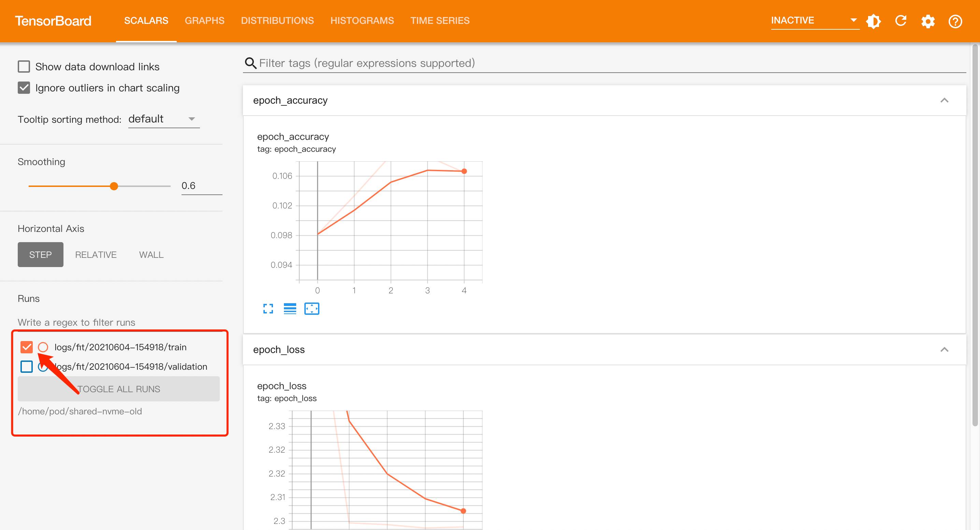Focus the regex filter runs field
Image resolution: width=980 pixels, height=530 pixels.
120,322
